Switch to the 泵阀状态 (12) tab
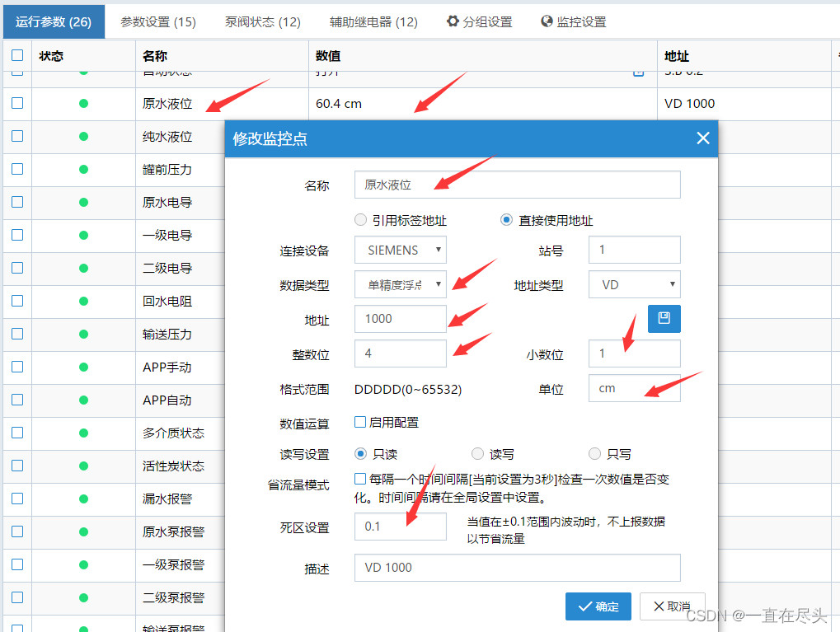840x632 pixels. pos(263,21)
